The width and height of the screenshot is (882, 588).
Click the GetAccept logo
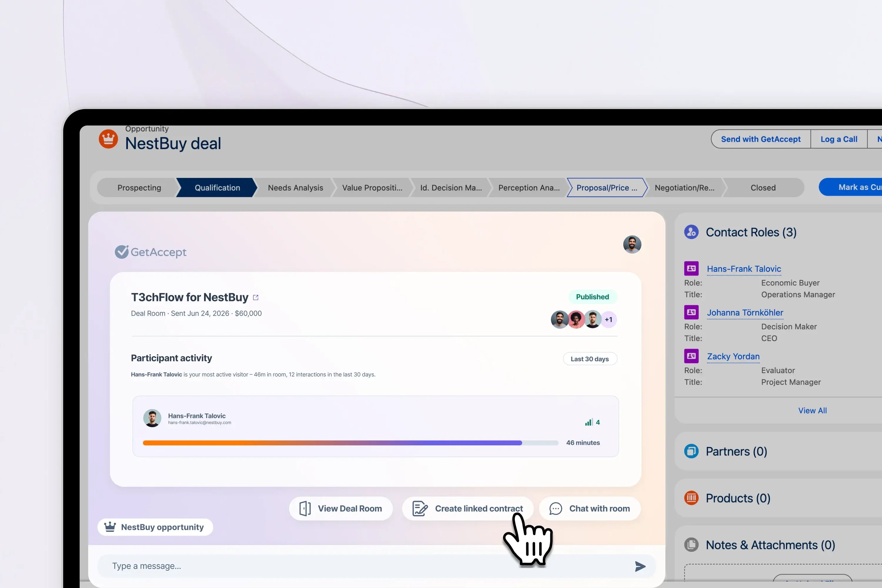(150, 252)
